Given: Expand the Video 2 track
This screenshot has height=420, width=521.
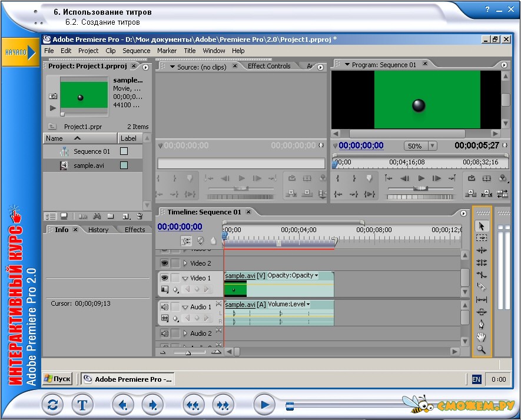Looking at the screenshot, I should 185,263.
